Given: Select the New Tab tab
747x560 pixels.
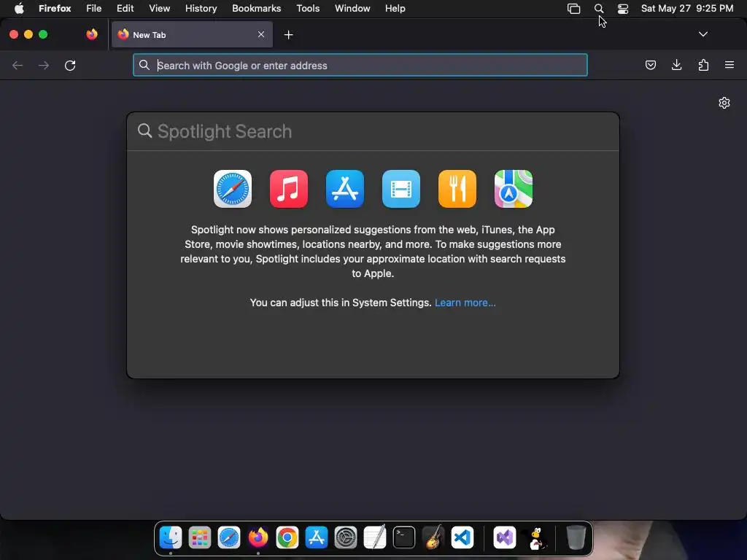Looking at the screenshot, I should (x=192, y=35).
